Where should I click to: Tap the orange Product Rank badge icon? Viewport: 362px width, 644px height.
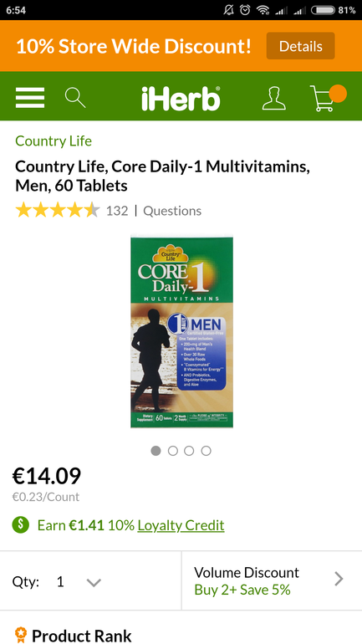[x=20, y=635]
